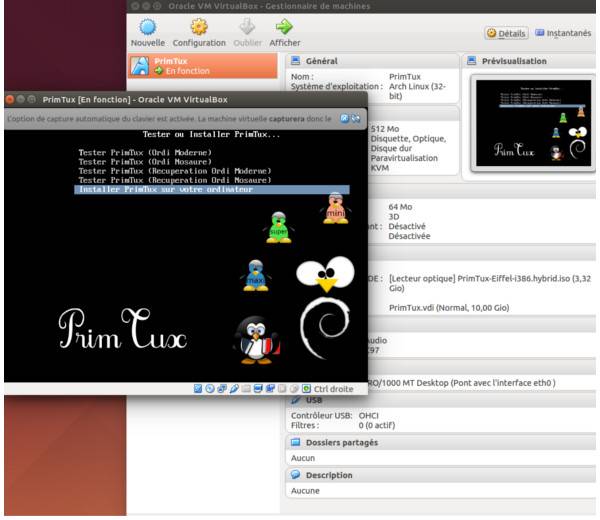This screenshot has height=520, width=600.
Task: Click optical disc icon in VM status bar
Action: click(x=210, y=389)
